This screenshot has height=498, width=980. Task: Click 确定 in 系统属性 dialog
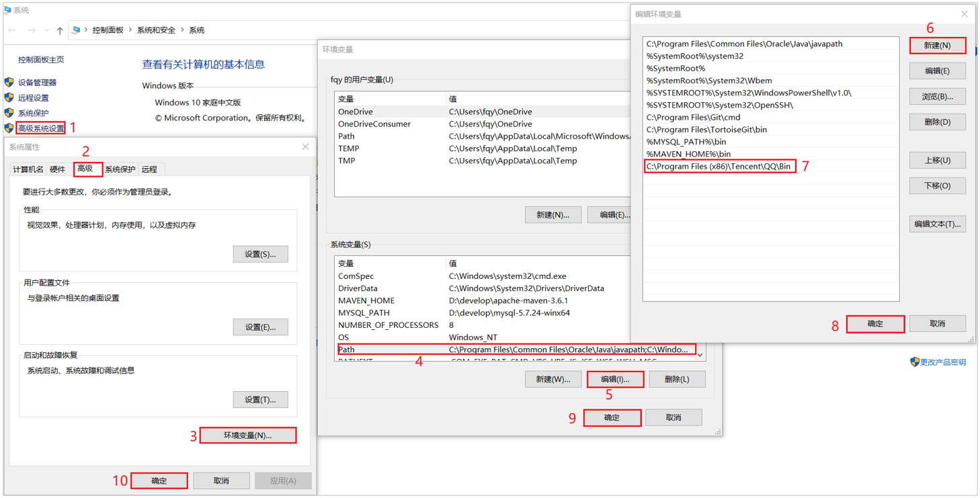pos(159,481)
